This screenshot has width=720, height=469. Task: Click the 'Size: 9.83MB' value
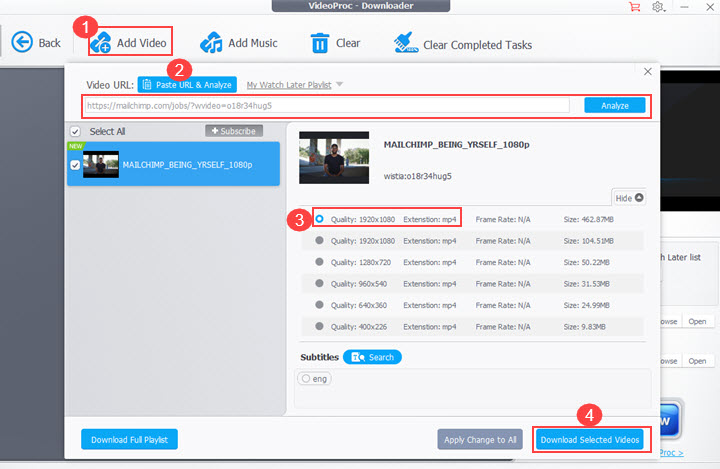click(x=585, y=327)
